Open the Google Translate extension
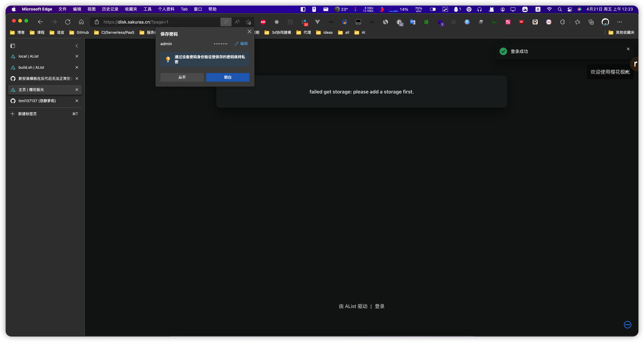The image size is (644, 342). point(413,22)
